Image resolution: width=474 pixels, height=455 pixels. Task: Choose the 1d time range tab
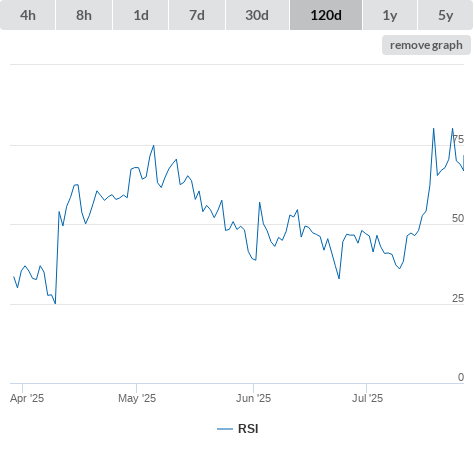141,15
